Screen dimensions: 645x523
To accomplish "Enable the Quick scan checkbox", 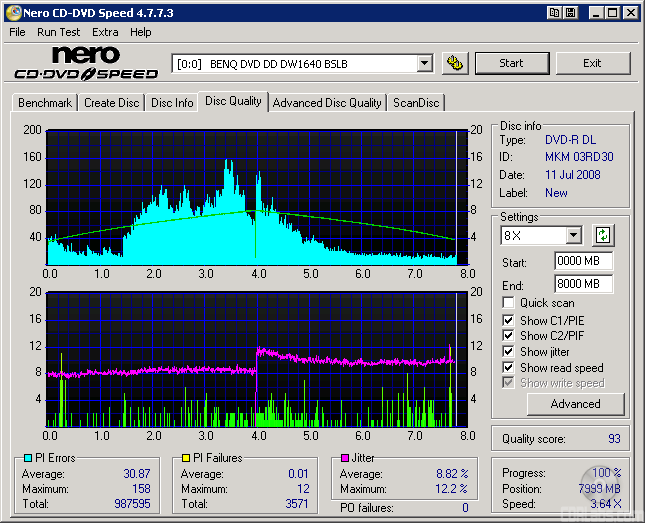I will coord(509,303).
